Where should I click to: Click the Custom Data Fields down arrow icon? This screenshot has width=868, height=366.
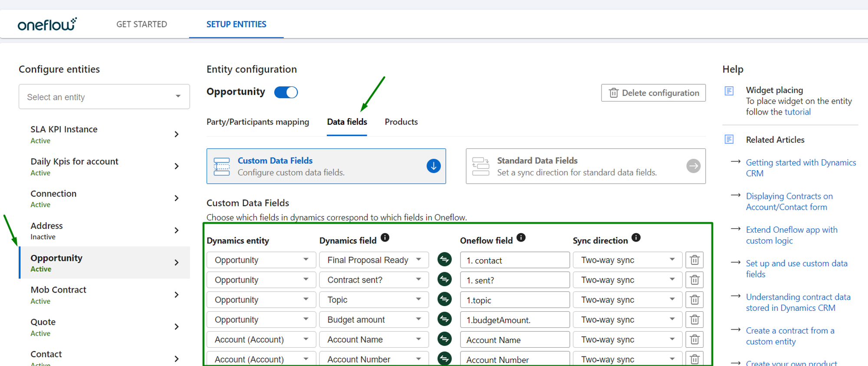pyautogui.click(x=434, y=166)
